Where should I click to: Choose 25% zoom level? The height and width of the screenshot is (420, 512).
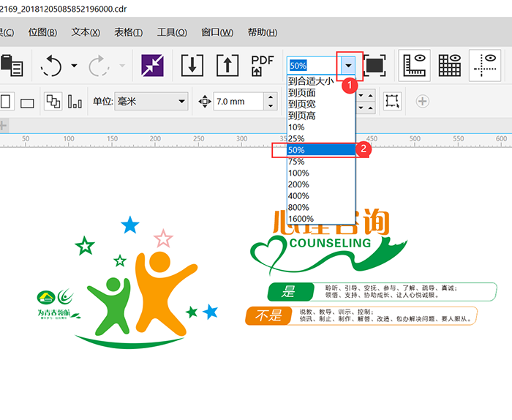[x=321, y=138]
